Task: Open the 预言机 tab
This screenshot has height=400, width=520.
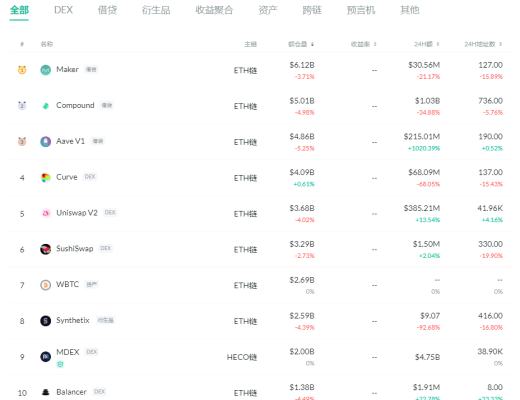Action: [x=361, y=10]
